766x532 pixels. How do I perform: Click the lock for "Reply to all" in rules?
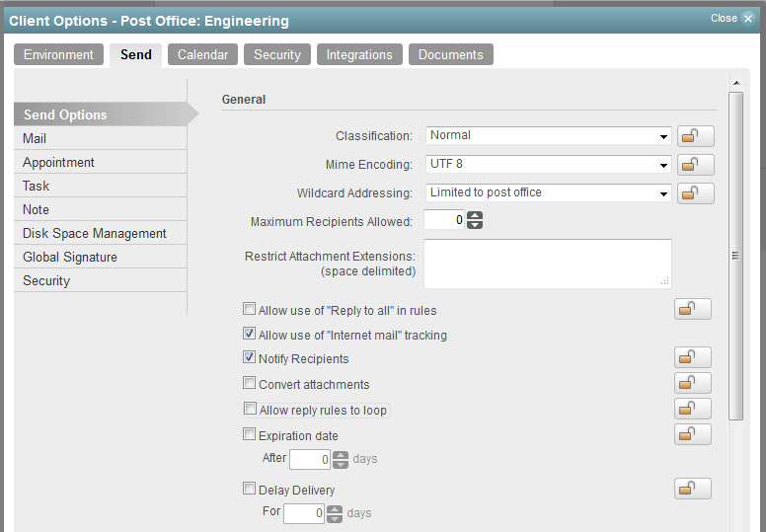pyautogui.click(x=693, y=310)
